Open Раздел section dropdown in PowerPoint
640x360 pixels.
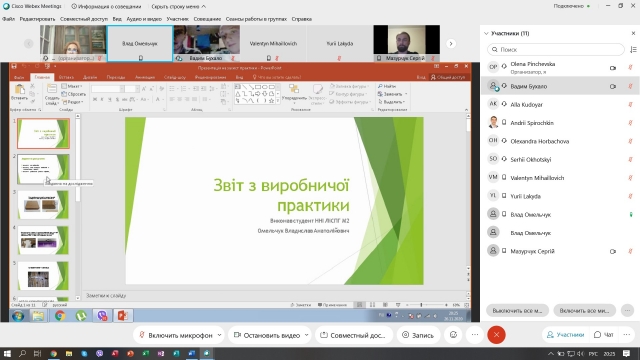73,102
